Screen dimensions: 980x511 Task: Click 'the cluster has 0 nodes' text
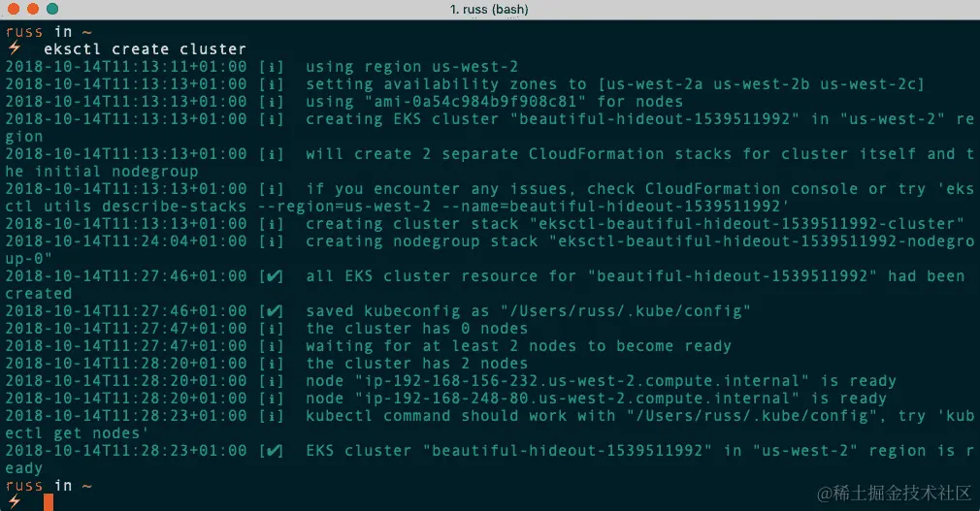[x=417, y=329]
